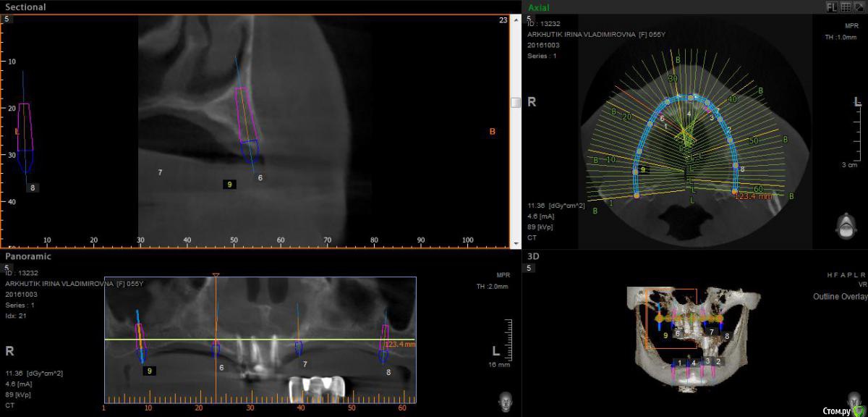This screenshot has width=868, height=417.
Task: Select implant label 9 in the 3D view
Action: click(x=665, y=335)
